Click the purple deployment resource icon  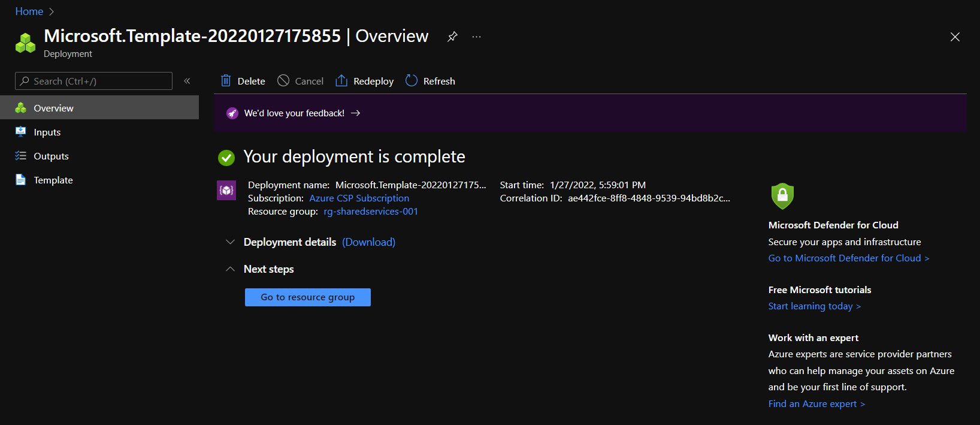[x=226, y=191]
